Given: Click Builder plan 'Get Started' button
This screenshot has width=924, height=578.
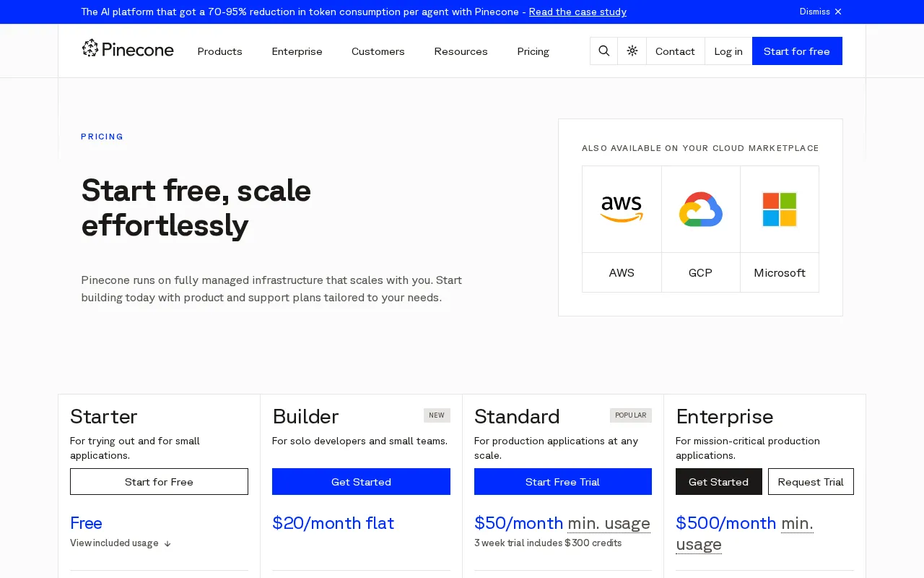Looking at the screenshot, I should [361, 482].
